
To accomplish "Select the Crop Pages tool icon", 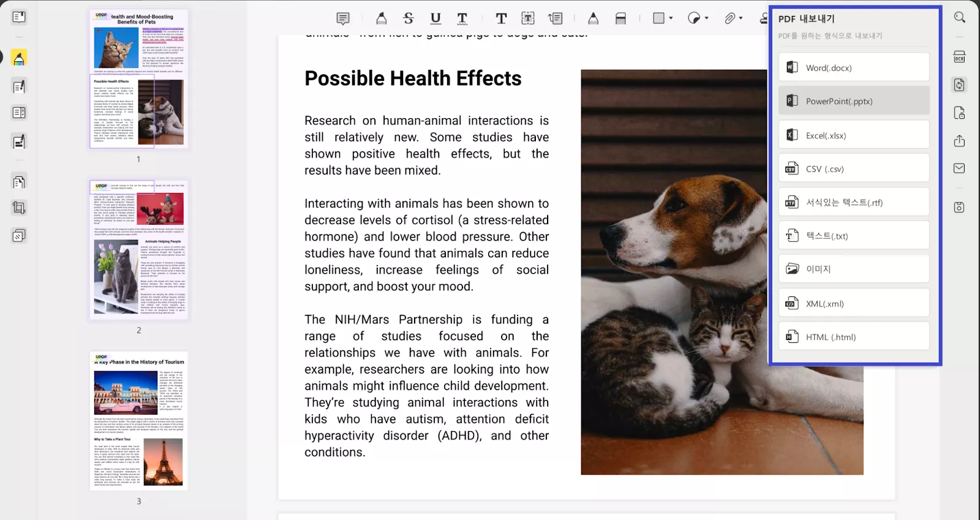I will click(19, 208).
